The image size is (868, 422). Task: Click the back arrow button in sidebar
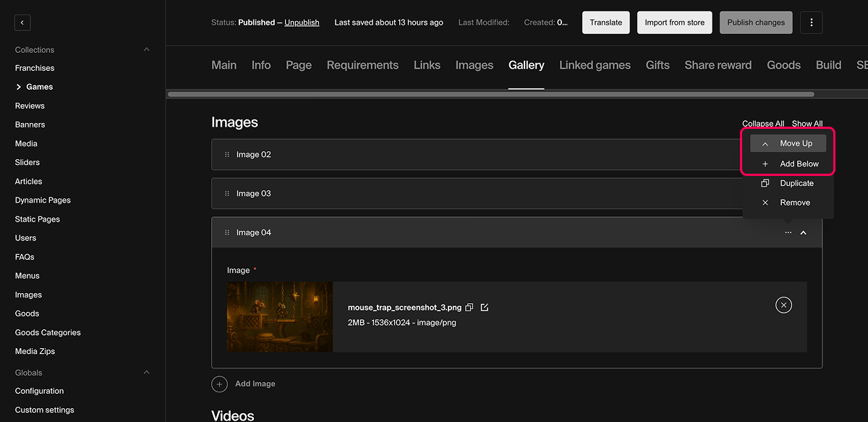22,23
